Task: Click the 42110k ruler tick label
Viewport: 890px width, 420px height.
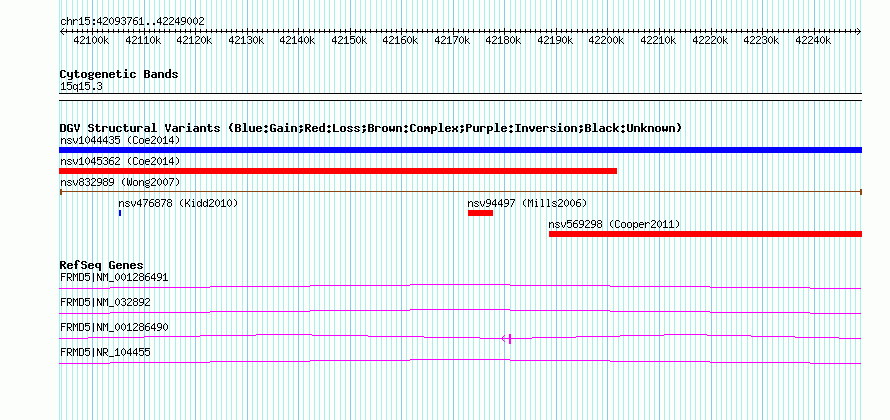Action: tap(144, 40)
